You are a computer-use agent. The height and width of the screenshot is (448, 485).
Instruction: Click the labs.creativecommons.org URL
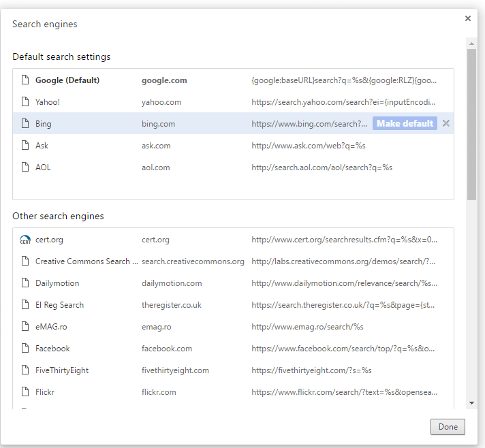pyautogui.click(x=343, y=261)
